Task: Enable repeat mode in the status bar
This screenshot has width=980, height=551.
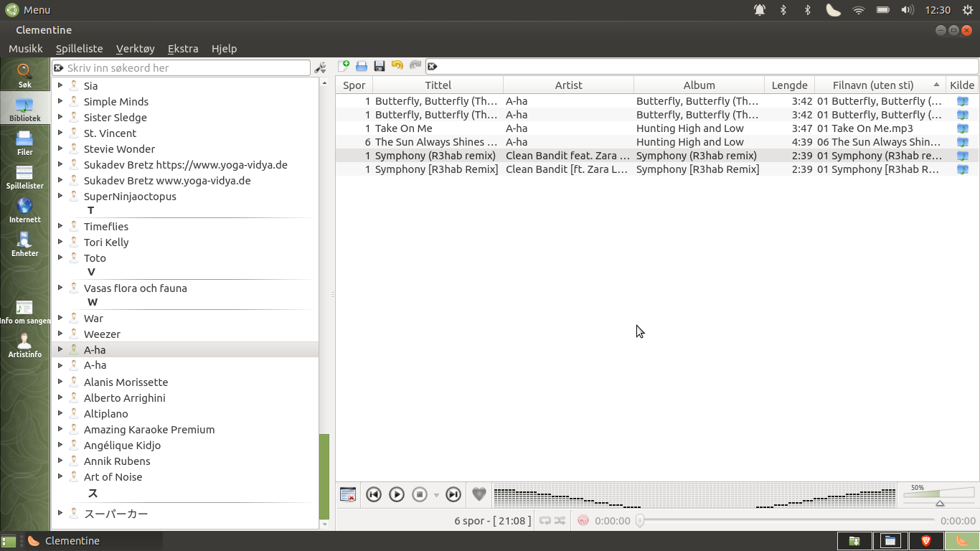Action: [x=546, y=520]
